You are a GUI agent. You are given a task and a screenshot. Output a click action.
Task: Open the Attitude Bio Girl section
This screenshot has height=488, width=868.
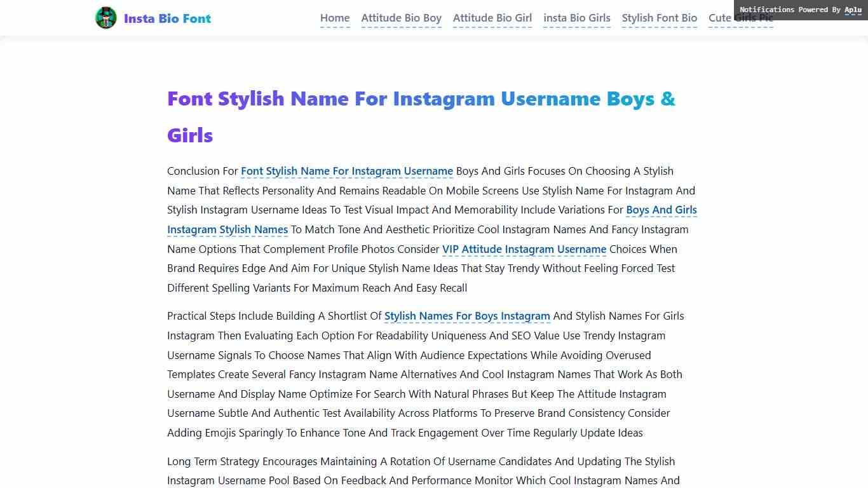click(x=492, y=18)
